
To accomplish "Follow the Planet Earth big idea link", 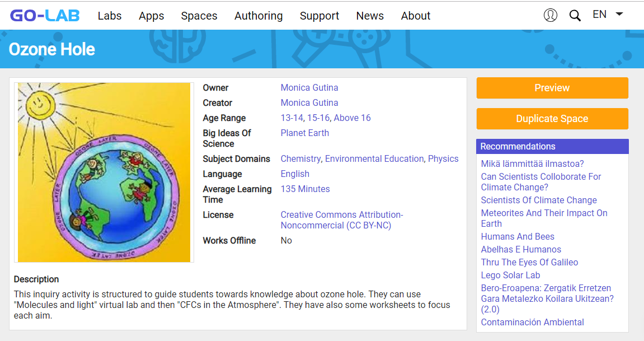I will point(304,133).
